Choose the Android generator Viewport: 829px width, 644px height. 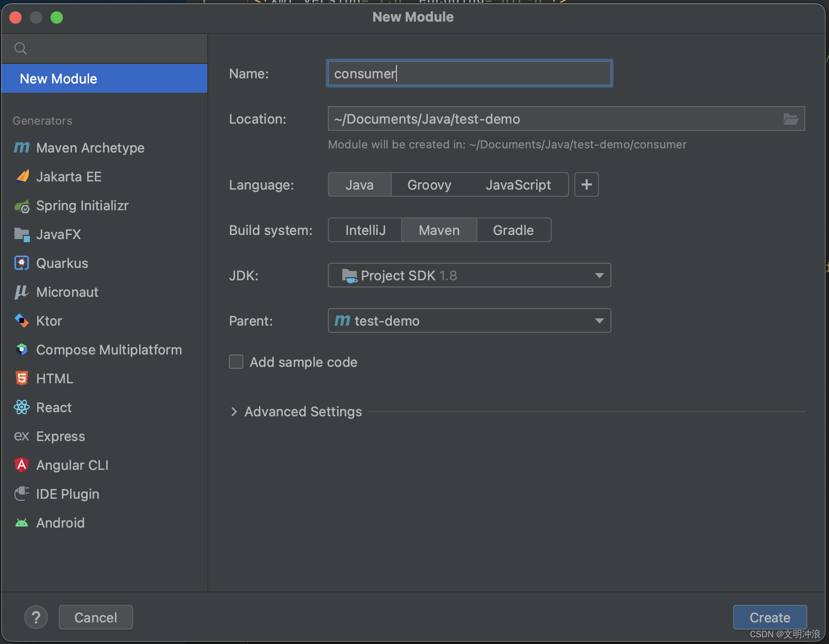tap(60, 522)
